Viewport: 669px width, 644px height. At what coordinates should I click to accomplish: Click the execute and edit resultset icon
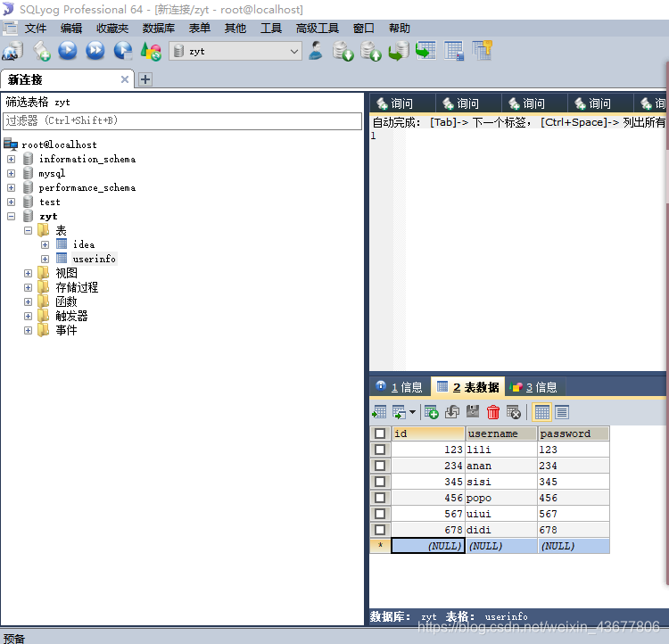coord(123,51)
